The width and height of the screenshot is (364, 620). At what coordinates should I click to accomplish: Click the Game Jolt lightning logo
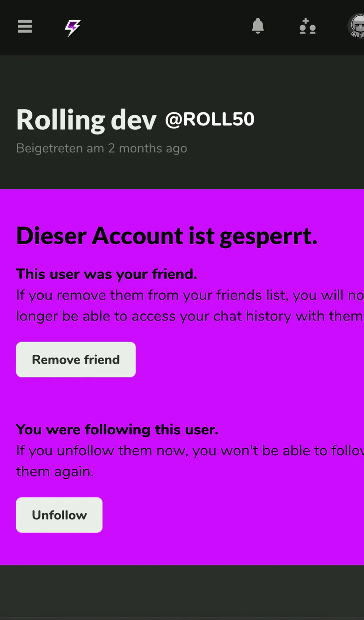click(x=72, y=28)
